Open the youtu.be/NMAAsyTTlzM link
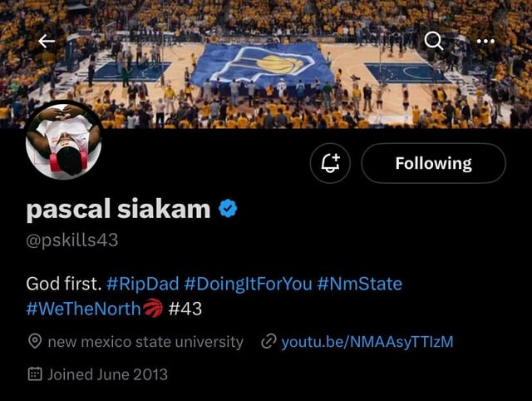 point(367,341)
